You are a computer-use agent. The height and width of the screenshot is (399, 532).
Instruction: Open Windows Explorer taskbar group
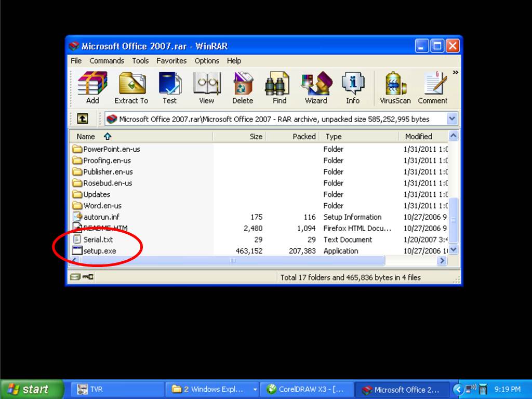pos(212,389)
